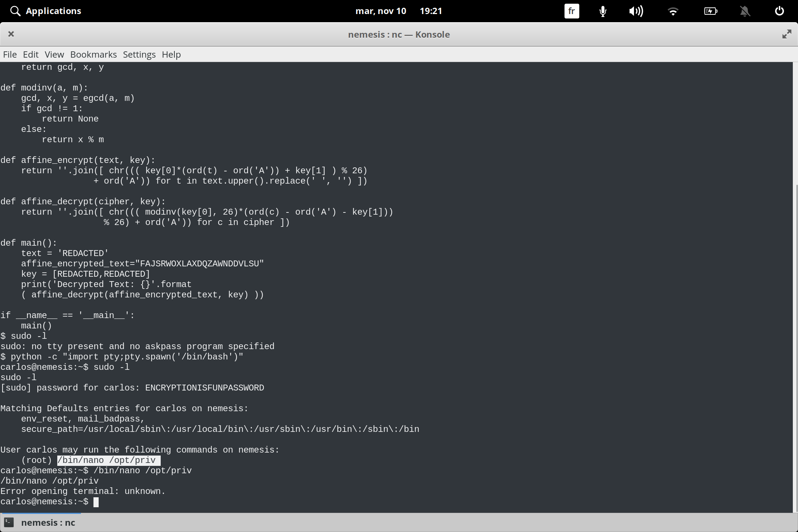Open the Applications search

pyautogui.click(x=45, y=11)
